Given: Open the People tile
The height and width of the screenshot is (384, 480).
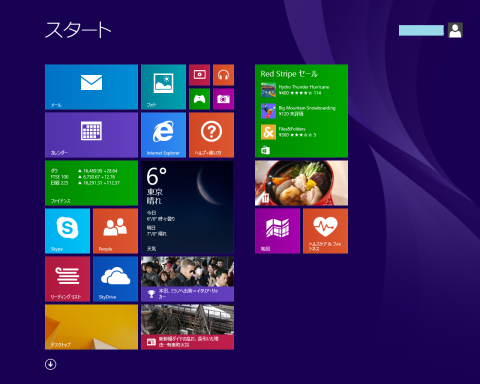Looking at the screenshot, I should pos(115,231).
